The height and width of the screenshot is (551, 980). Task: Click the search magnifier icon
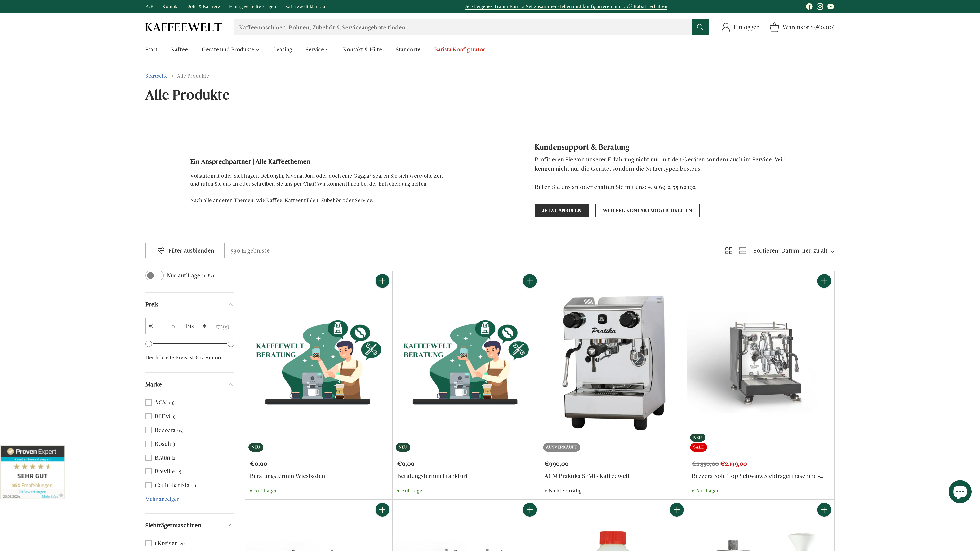coord(700,27)
